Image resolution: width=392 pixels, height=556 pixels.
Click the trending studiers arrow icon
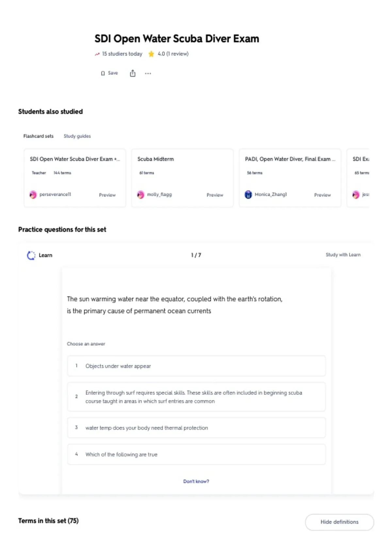tap(97, 54)
